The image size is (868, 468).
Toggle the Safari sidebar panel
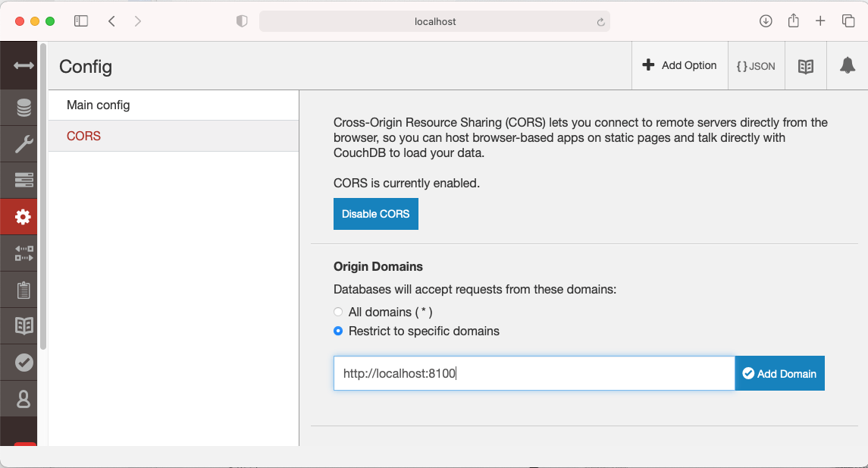(81, 21)
